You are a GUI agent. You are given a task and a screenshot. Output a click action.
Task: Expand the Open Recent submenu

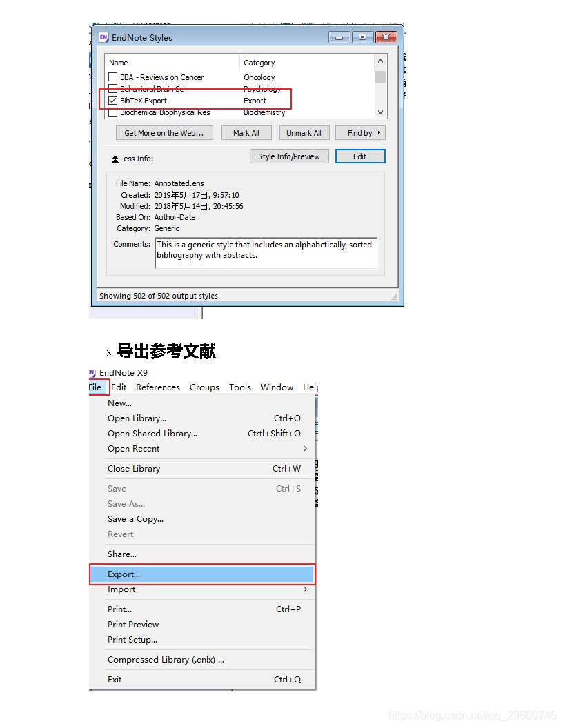(x=305, y=449)
